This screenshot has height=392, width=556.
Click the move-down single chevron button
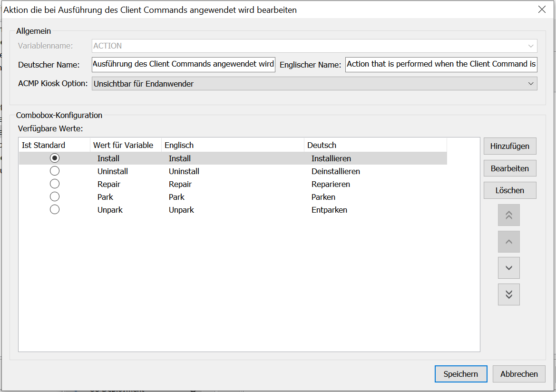click(x=508, y=268)
